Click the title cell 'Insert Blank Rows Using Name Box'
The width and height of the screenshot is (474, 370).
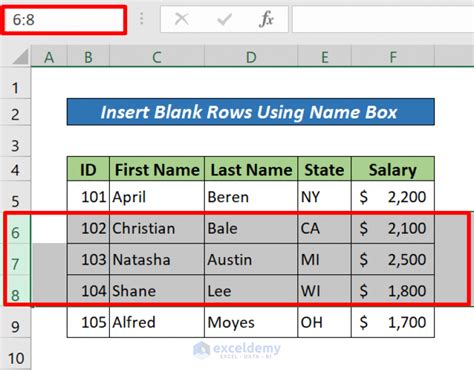[x=251, y=112]
